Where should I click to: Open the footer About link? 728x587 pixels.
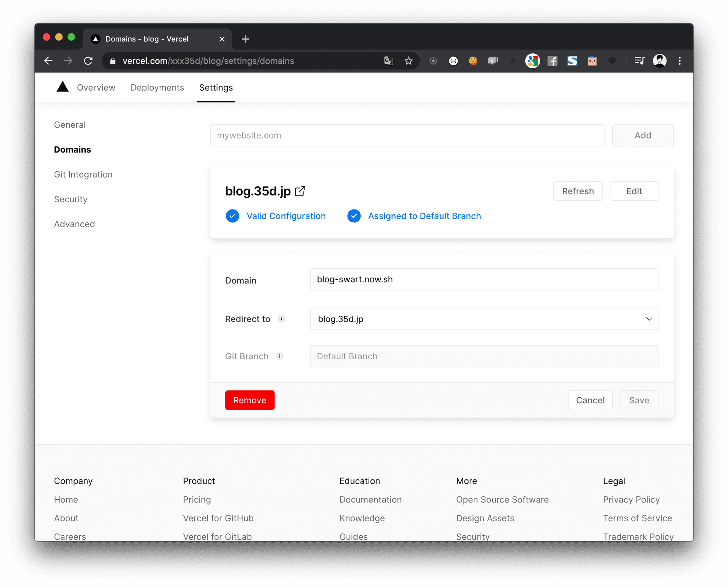[x=66, y=518]
